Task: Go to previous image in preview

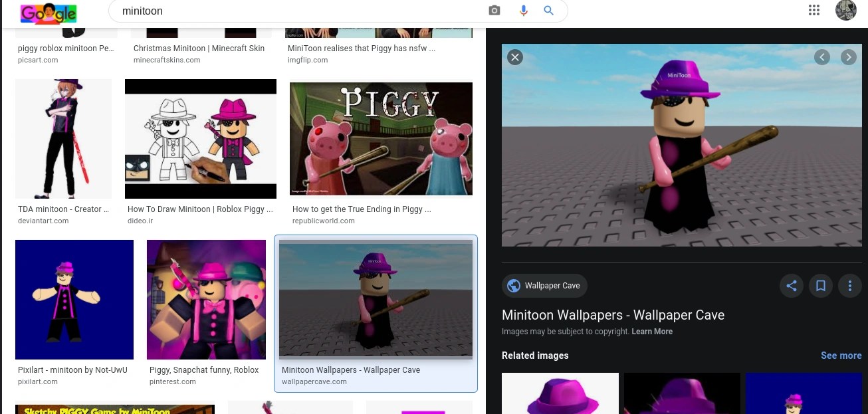Action: coord(822,57)
